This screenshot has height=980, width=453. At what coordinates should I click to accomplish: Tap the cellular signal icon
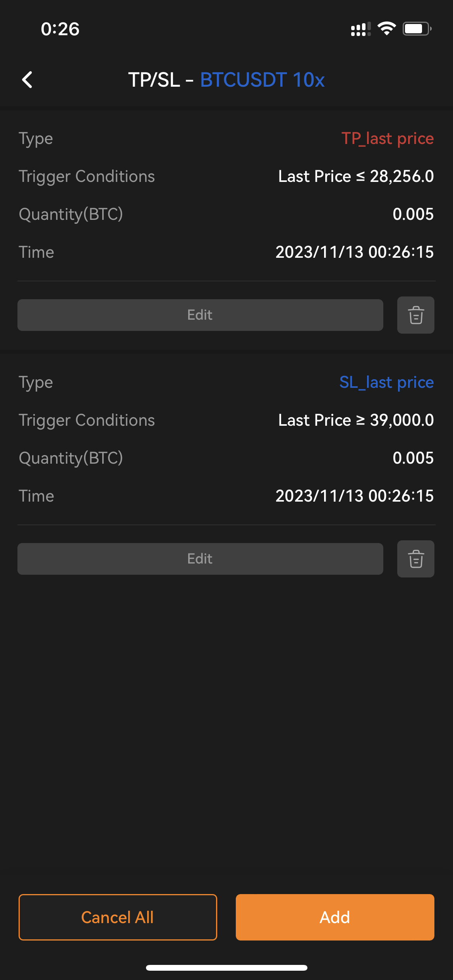tap(360, 29)
